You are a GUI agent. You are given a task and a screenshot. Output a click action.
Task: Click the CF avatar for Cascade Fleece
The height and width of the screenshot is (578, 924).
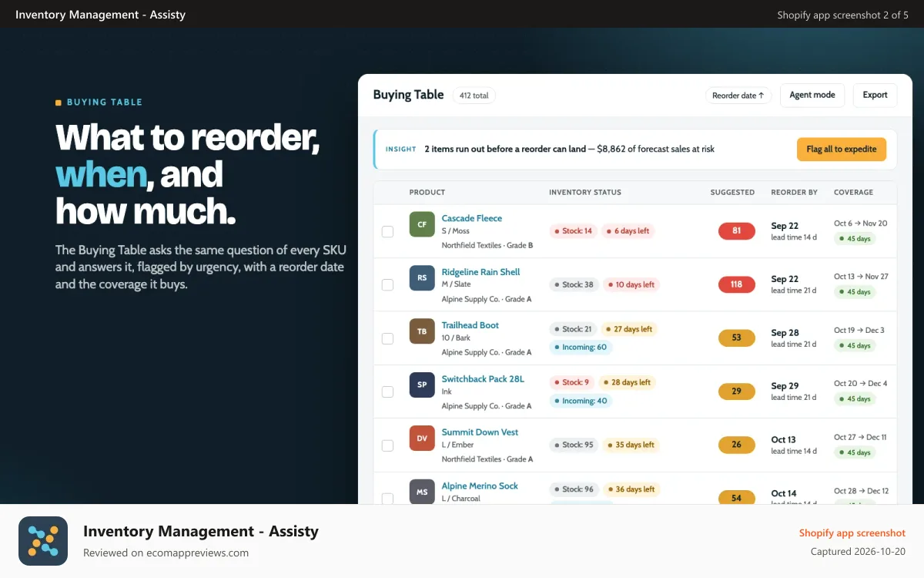pos(422,224)
